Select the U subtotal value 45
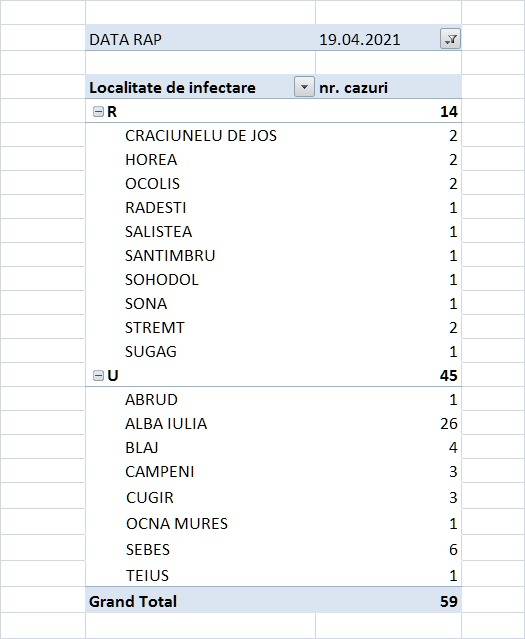Image resolution: width=525 pixels, height=639 pixels. click(x=449, y=375)
